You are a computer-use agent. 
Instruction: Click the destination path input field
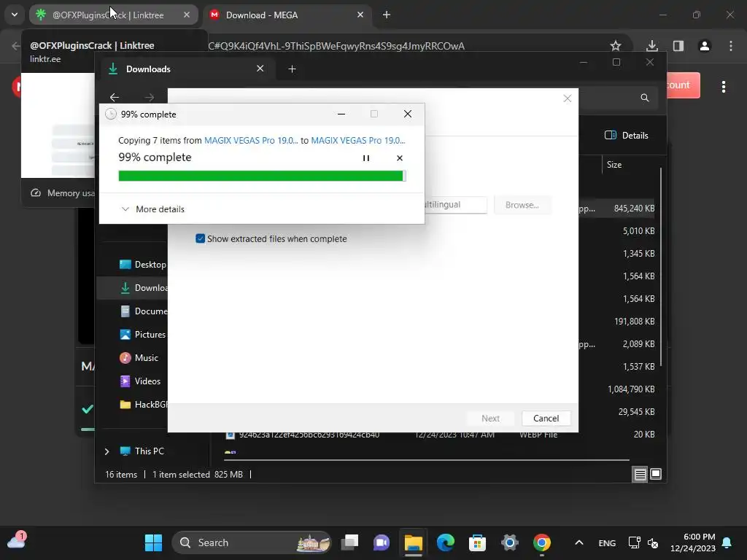[x=455, y=205]
